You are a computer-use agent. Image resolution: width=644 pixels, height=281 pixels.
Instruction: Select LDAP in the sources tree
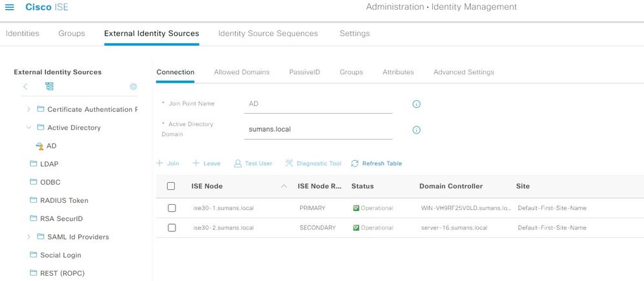pyautogui.click(x=49, y=163)
